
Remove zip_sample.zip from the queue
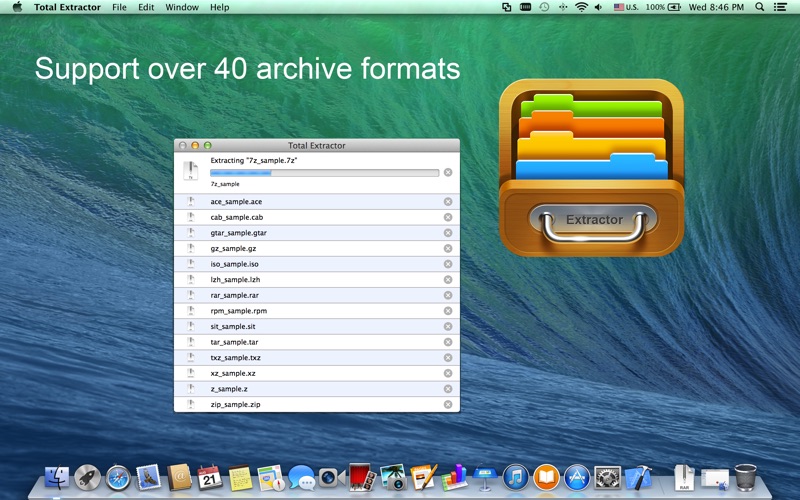448,405
